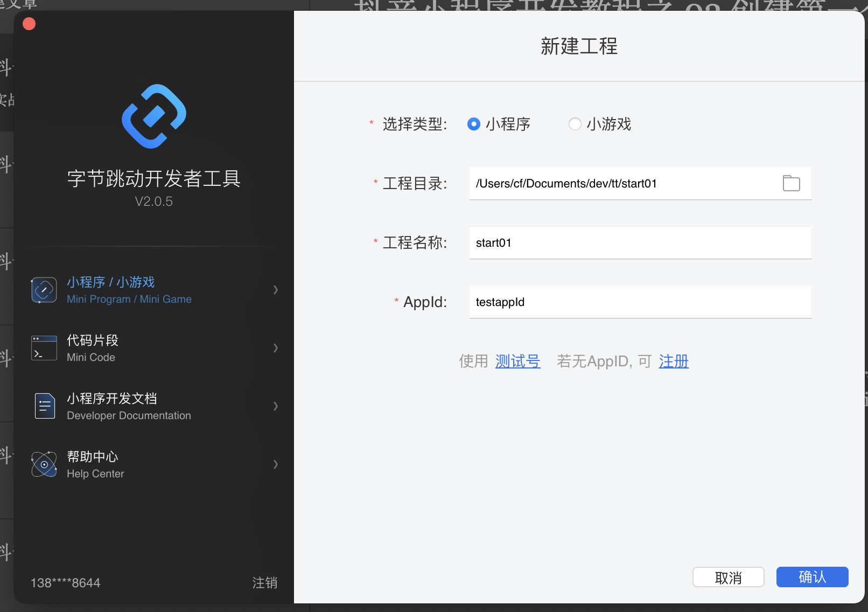The width and height of the screenshot is (868, 612).
Task: Click the Help Center icon
Action: (44, 464)
